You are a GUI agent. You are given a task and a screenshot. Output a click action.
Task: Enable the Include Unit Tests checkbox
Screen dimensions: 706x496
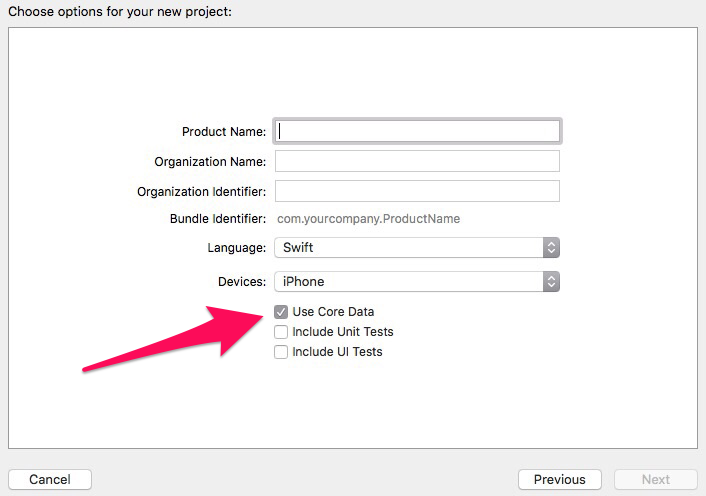(281, 332)
